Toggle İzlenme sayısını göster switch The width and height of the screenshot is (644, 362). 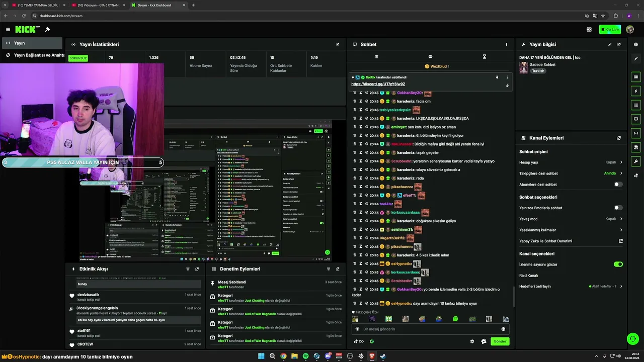tap(618, 264)
